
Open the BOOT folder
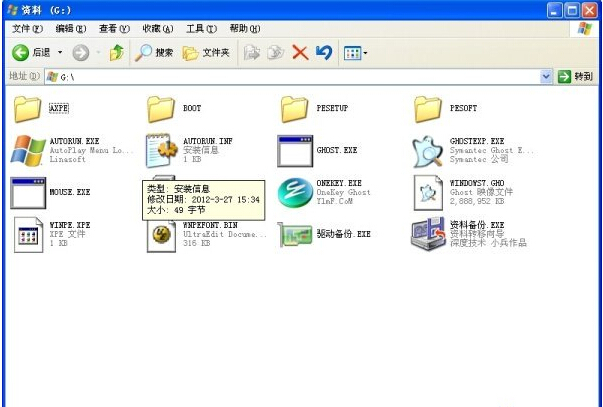click(161, 109)
